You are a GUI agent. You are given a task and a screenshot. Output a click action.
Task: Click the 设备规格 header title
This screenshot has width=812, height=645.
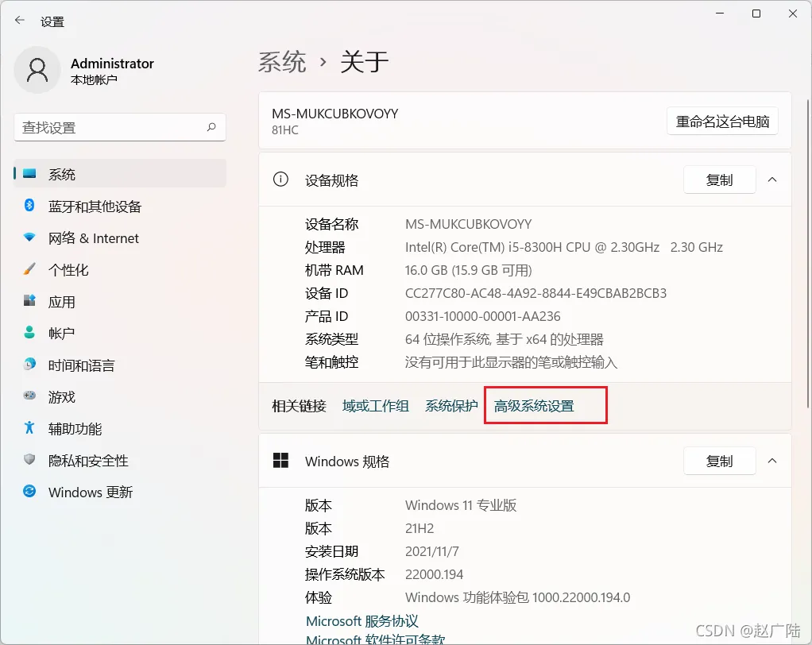pos(331,180)
